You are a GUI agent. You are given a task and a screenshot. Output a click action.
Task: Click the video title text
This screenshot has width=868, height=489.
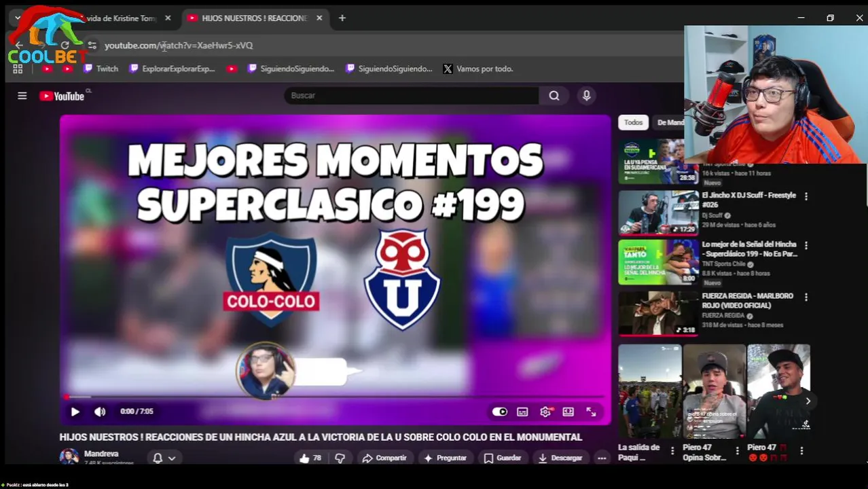321,437
